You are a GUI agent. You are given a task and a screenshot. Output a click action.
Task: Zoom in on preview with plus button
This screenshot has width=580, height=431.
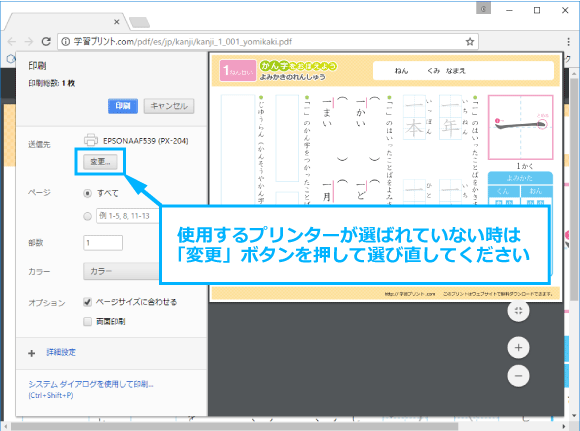click(518, 347)
